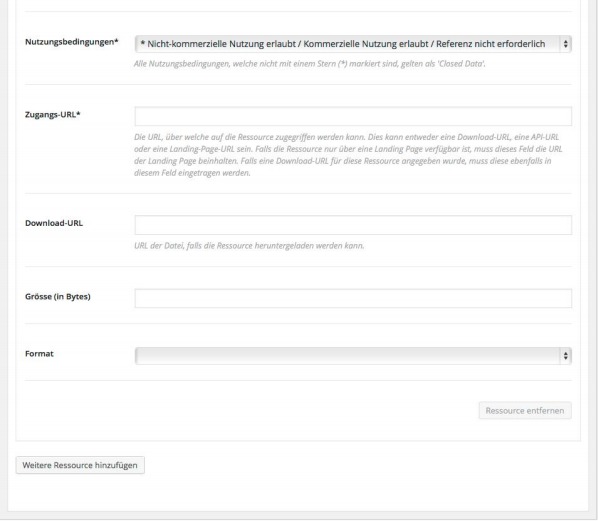Viewport: 598px width, 521px height.
Task: Click the Zugangs-URL* label
Action: 53,114
